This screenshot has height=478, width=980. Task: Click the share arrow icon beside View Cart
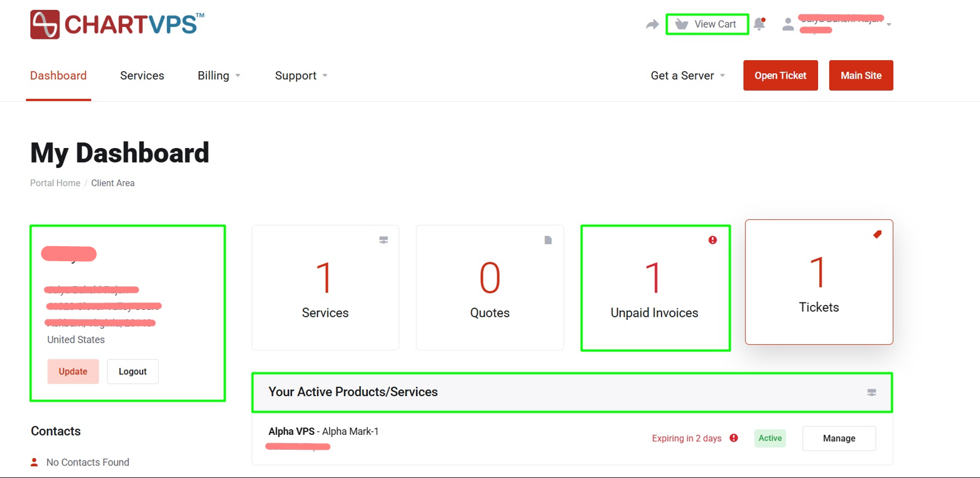[652, 24]
